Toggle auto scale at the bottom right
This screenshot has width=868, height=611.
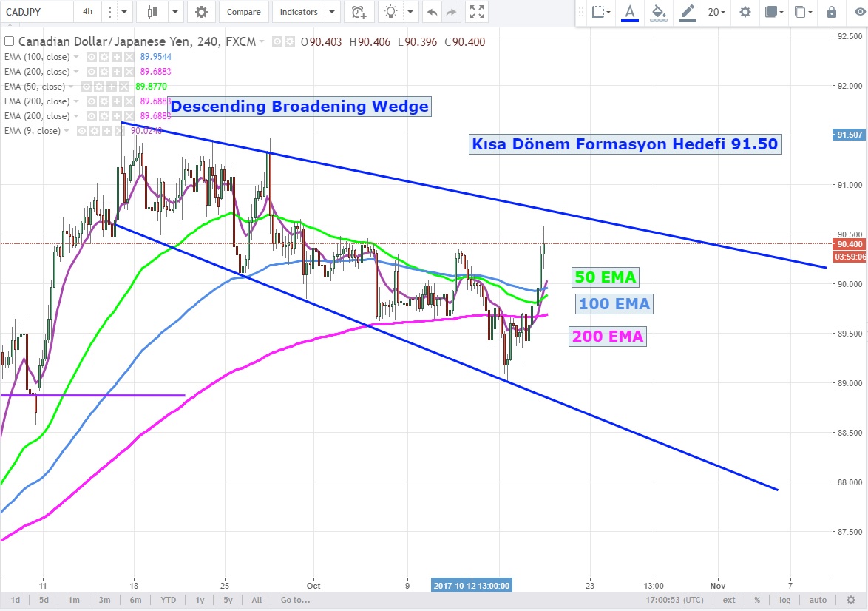[x=818, y=600]
